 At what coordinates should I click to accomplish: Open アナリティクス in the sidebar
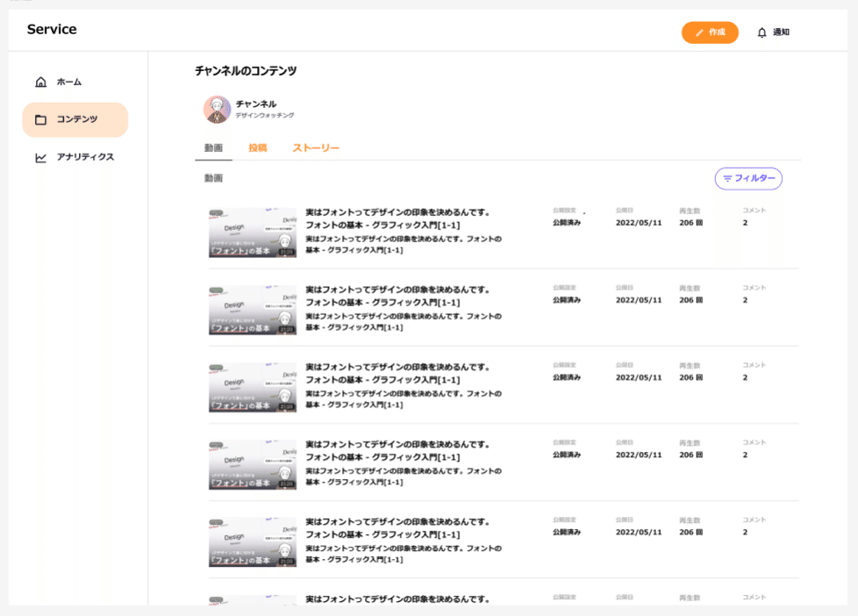point(75,157)
